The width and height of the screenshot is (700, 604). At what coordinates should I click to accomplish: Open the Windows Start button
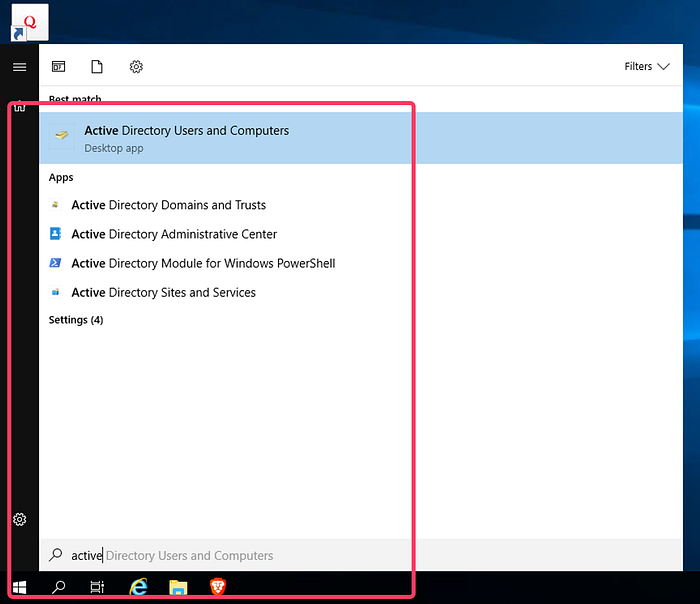click(19, 587)
